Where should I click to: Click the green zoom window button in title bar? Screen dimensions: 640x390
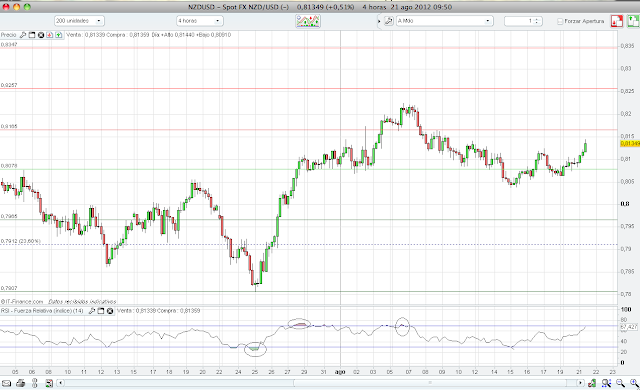27,7
